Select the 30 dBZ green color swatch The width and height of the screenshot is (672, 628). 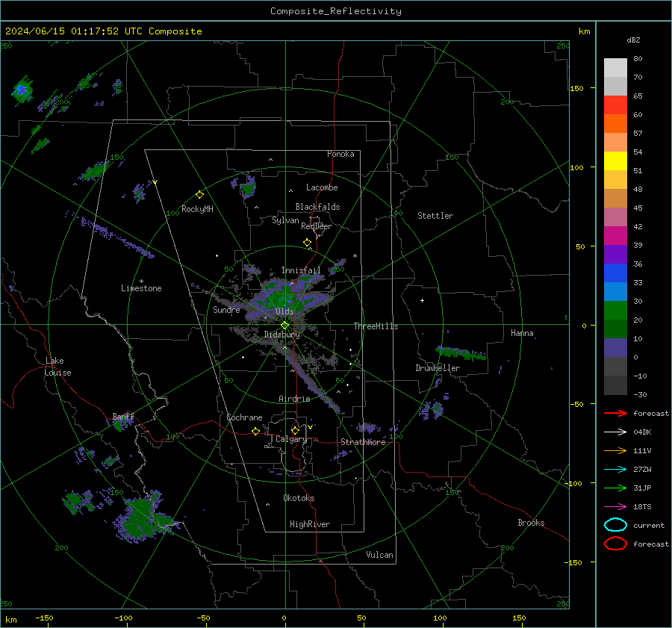click(615, 311)
